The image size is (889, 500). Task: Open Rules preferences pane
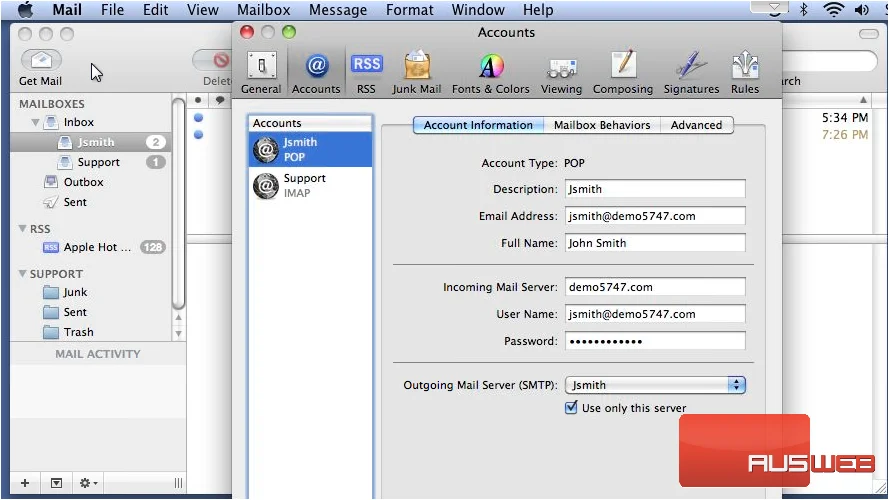point(744,73)
